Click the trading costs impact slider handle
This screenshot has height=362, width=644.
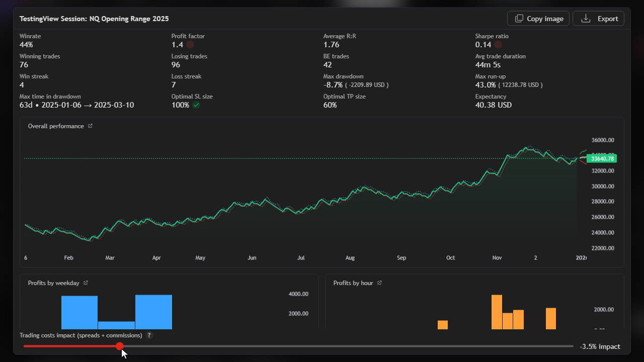point(120,346)
